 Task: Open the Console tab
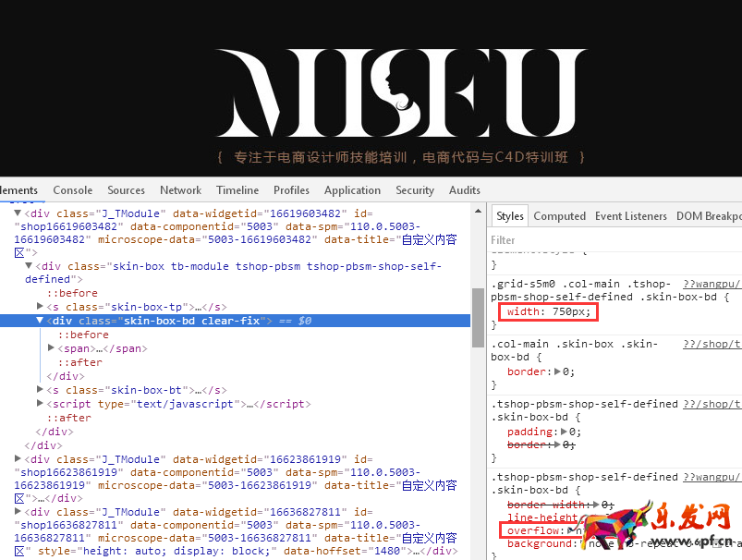click(x=72, y=190)
